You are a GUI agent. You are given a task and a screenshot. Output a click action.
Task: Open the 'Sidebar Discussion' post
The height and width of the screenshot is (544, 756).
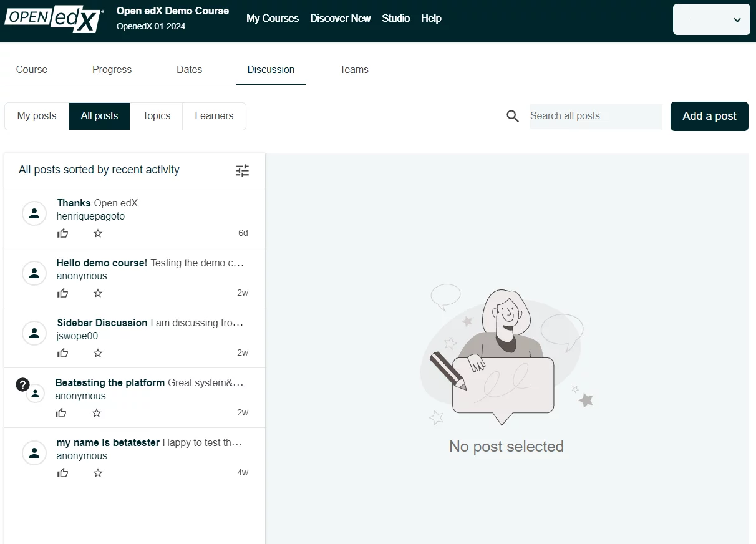pos(135,338)
